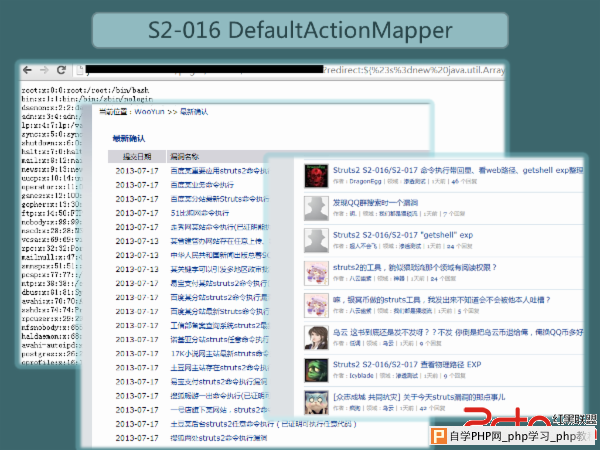
Task: Reload the page with the refresh icon
Action: (x=61, y=70)
